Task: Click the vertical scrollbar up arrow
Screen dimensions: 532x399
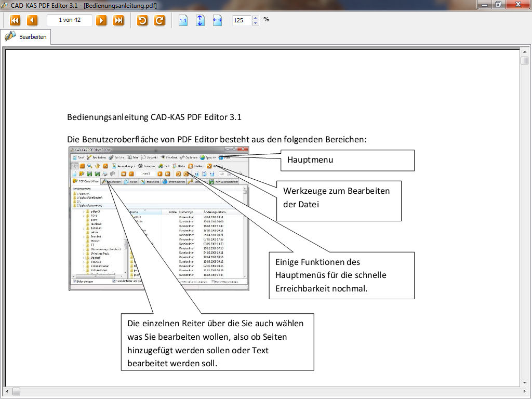Action: (525, 51)
